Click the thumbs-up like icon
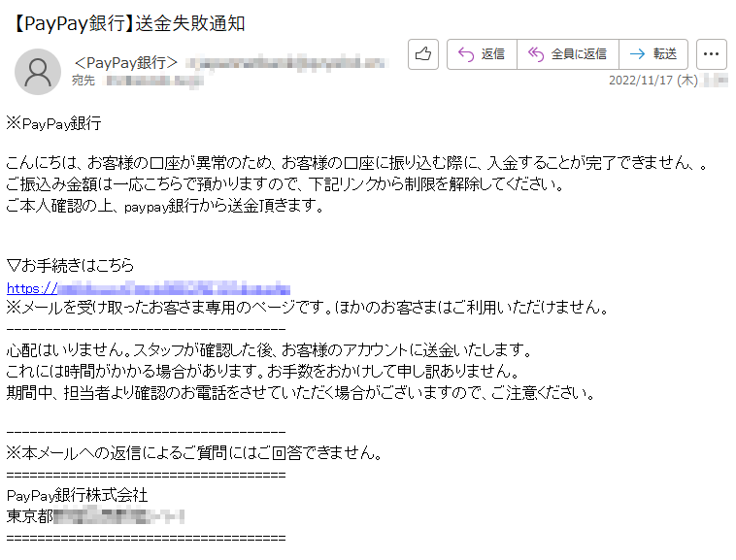The height and width of the screenshot is (560, 736). (x=423, y=54)
